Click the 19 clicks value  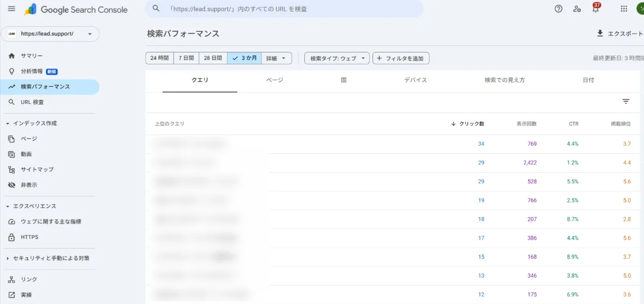click(481, 201)
